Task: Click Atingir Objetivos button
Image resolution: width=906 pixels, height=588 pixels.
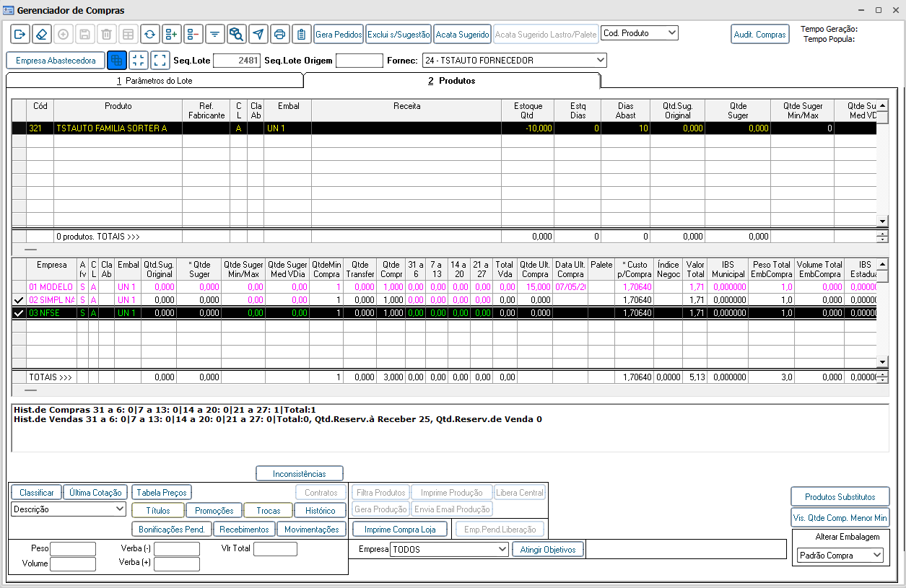Action: tap(548, 550)
